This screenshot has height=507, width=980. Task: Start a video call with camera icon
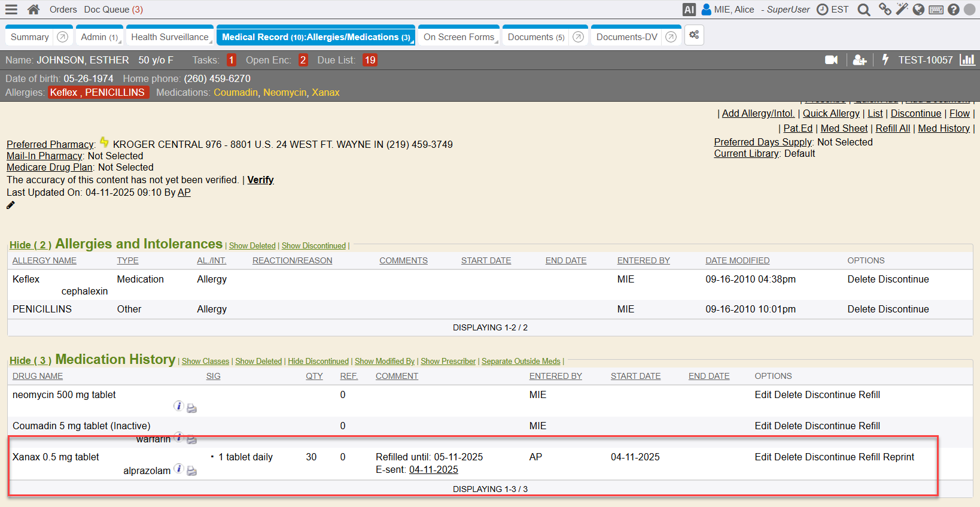coord(831,60)
